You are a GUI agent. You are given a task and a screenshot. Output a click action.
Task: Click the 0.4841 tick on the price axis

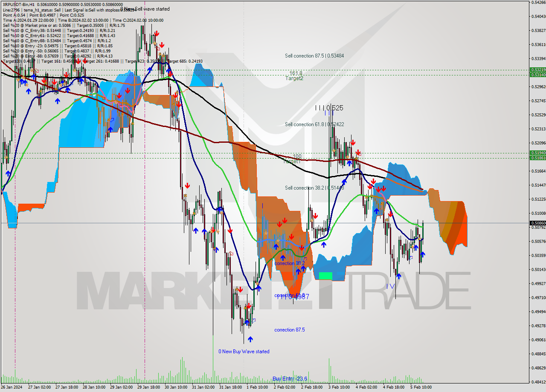coord(538,382)
